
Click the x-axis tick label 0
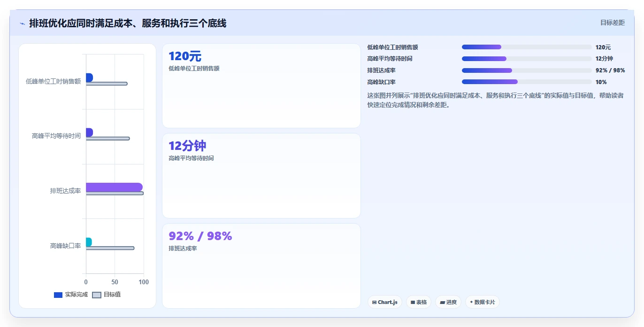pyautogui.click(x=86, y=282)
